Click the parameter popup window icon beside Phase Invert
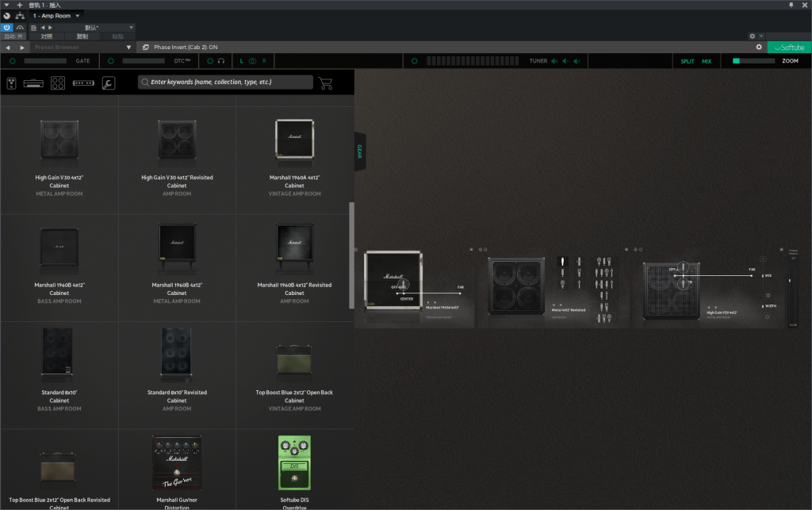The width and height of the screenshot is (812, 510). point(146,47)
